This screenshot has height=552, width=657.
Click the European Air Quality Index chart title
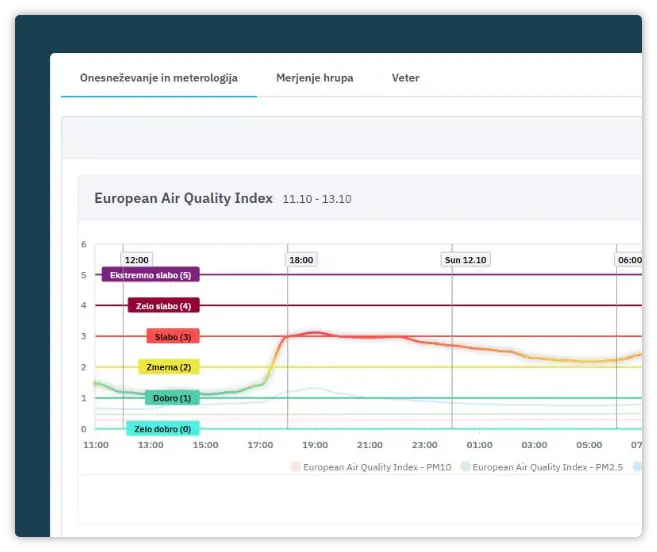183,198
